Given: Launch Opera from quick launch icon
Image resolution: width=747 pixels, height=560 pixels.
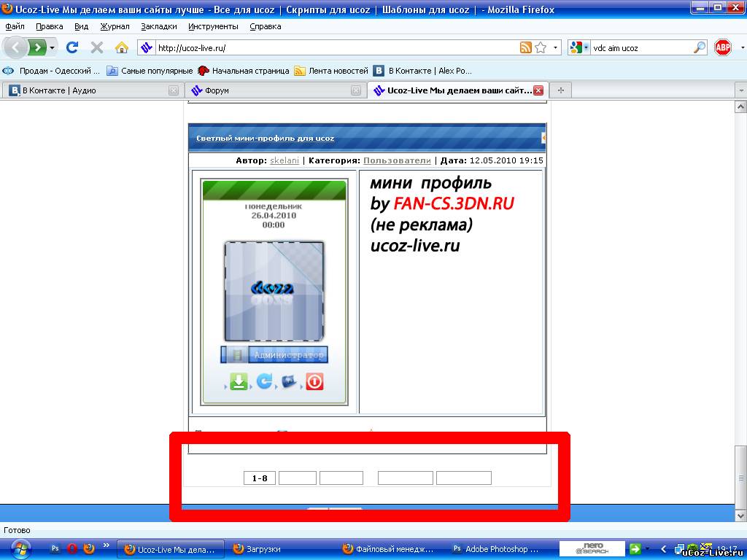Looking at the screenshot, I should (x=72, y=548).
